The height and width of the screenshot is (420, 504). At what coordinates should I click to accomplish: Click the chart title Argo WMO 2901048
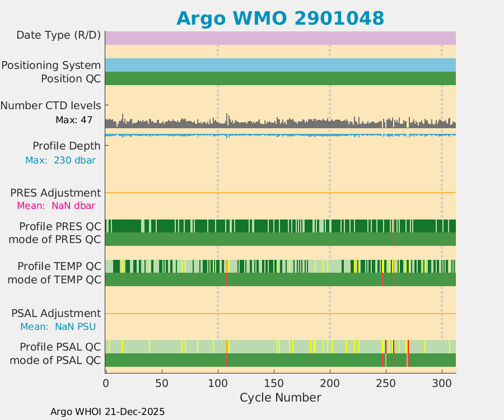(x=280, y=18)
